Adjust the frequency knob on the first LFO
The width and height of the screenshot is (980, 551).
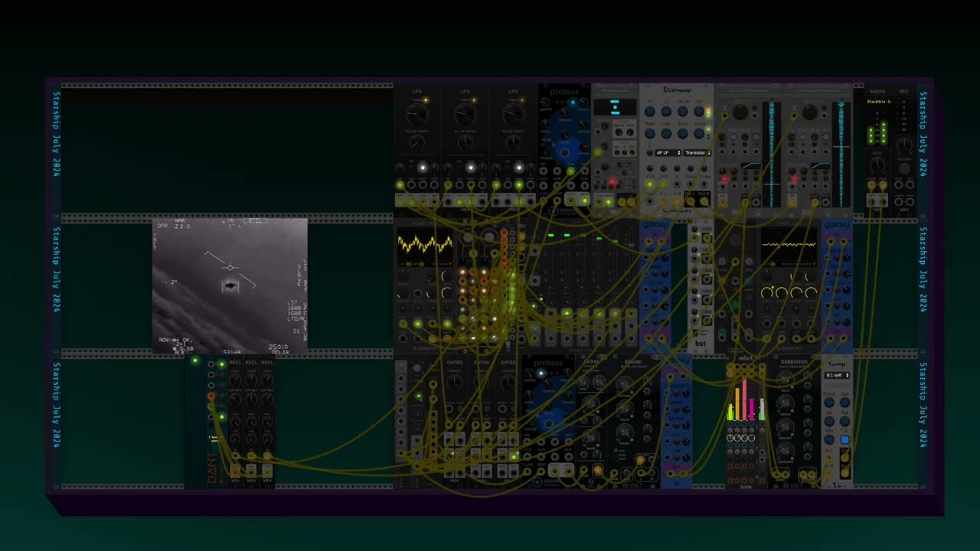pos(417,114)
